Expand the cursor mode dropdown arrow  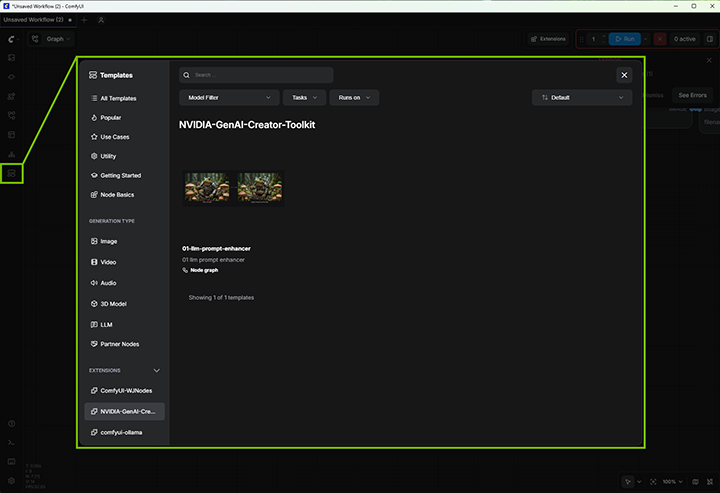click(639, 482)
